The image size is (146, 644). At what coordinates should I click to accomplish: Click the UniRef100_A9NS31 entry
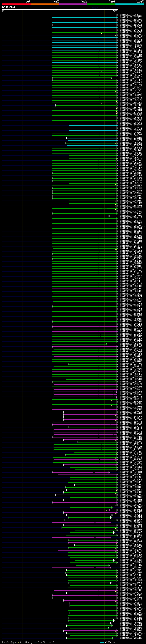(131, 45)
